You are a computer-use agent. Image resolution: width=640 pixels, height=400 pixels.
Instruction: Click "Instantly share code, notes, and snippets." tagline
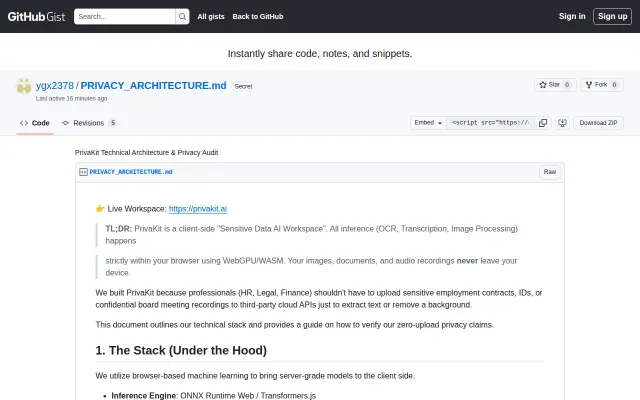pyautogui.click(x=320, y=53)
